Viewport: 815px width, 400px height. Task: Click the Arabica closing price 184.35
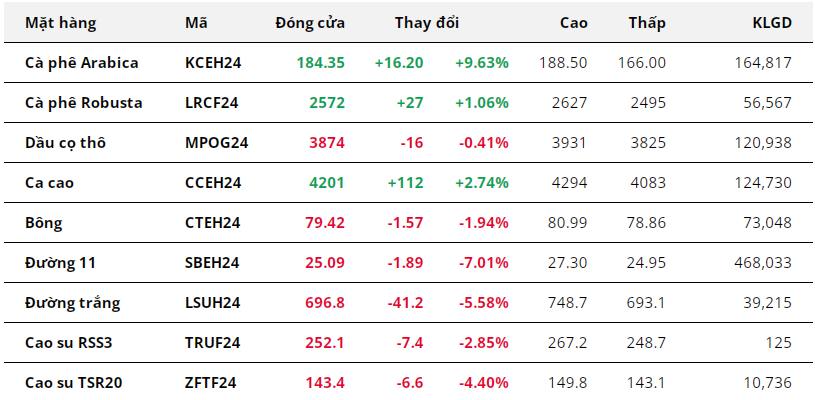click(320, 62)
